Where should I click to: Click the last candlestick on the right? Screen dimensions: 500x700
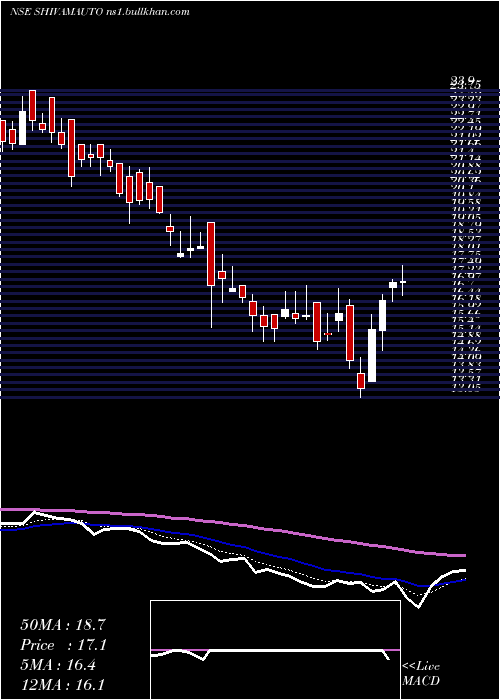(403, 281)
